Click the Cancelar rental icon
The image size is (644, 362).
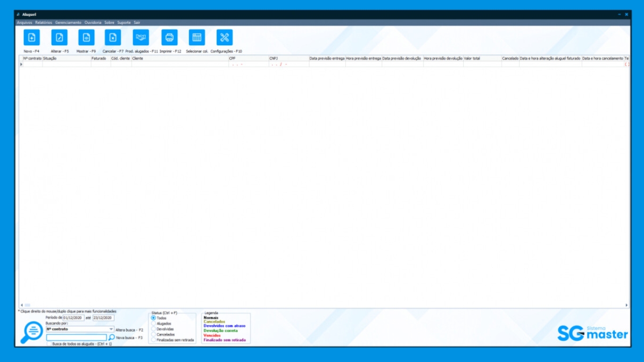point(113,37)
